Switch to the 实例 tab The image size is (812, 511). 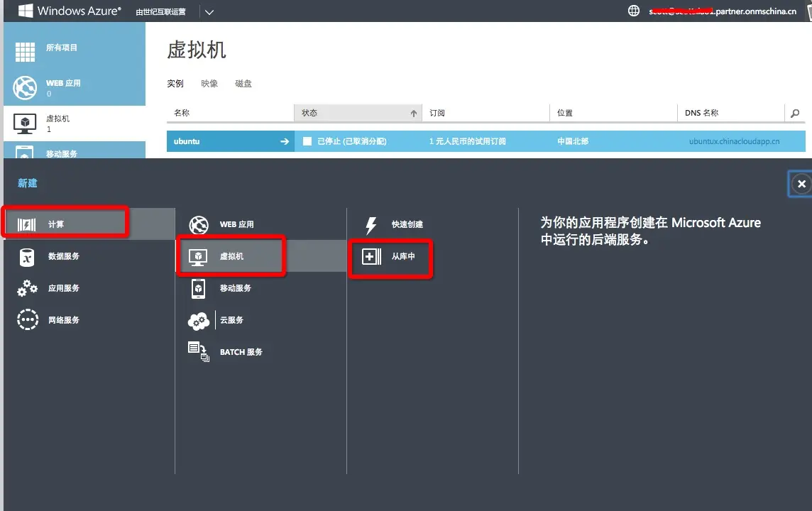[175, 83]
